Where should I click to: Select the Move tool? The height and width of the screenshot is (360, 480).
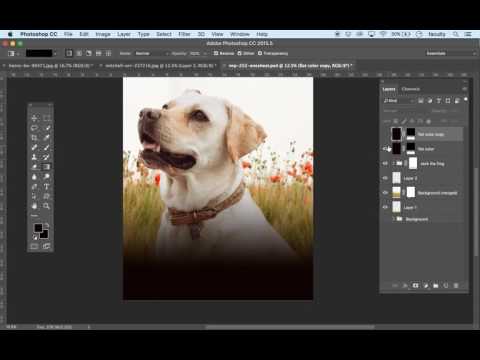[34, 118]
